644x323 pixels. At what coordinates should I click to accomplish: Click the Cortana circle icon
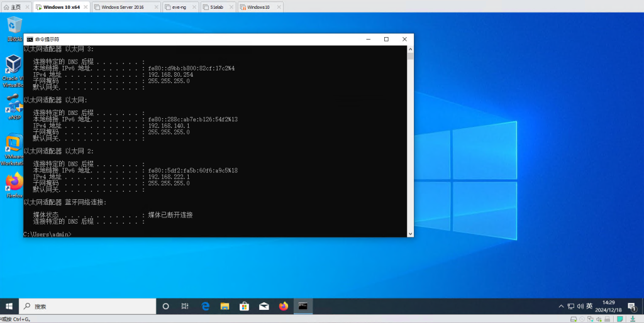[166, 306]
